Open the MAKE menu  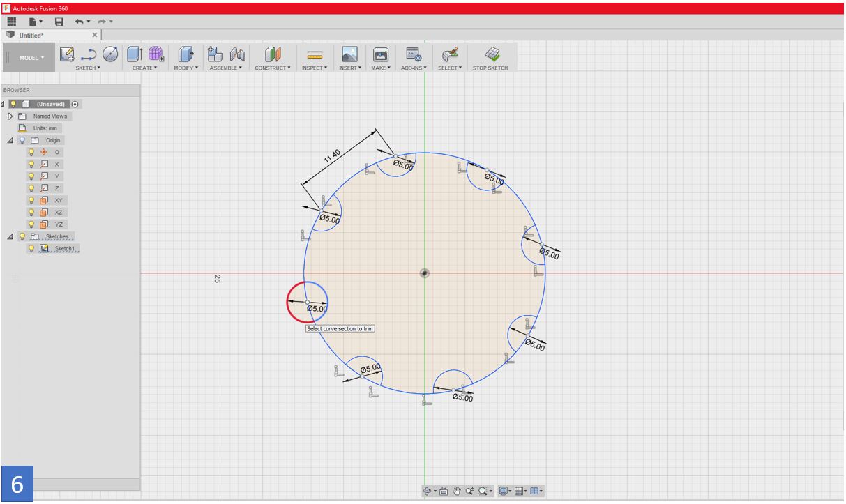click(380, 68)
